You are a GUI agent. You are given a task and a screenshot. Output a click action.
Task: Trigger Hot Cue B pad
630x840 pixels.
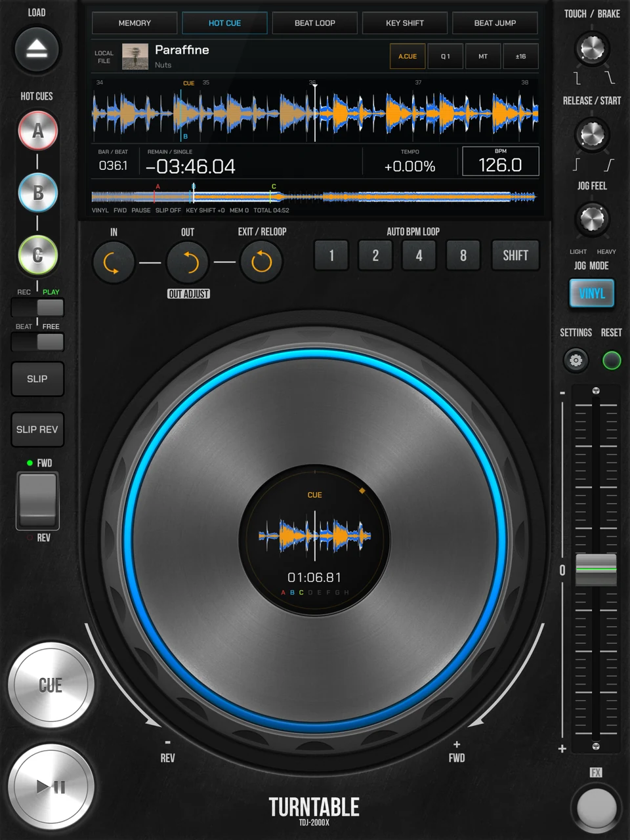tap(37, 193)
